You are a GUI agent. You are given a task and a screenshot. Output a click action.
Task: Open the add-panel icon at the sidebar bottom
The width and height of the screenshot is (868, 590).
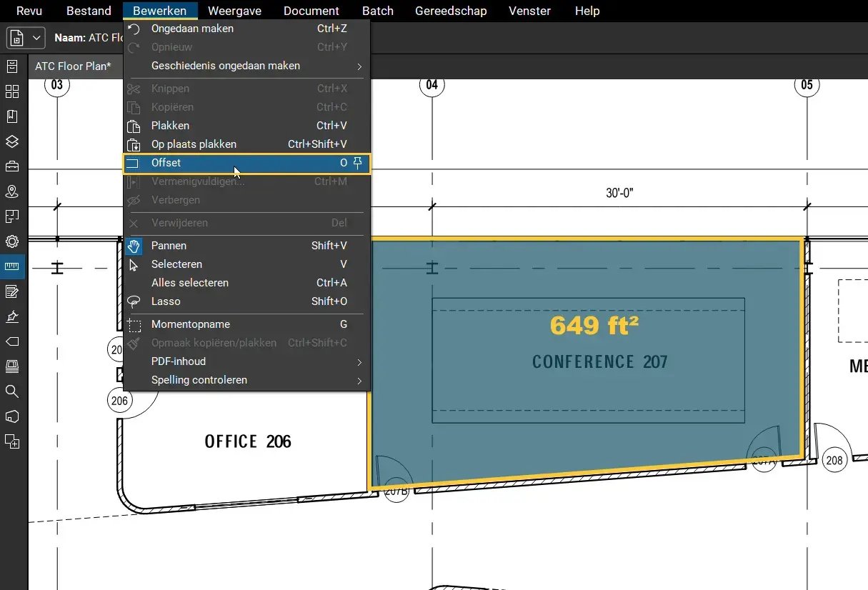pyautogui.click(x=12, y=441)
